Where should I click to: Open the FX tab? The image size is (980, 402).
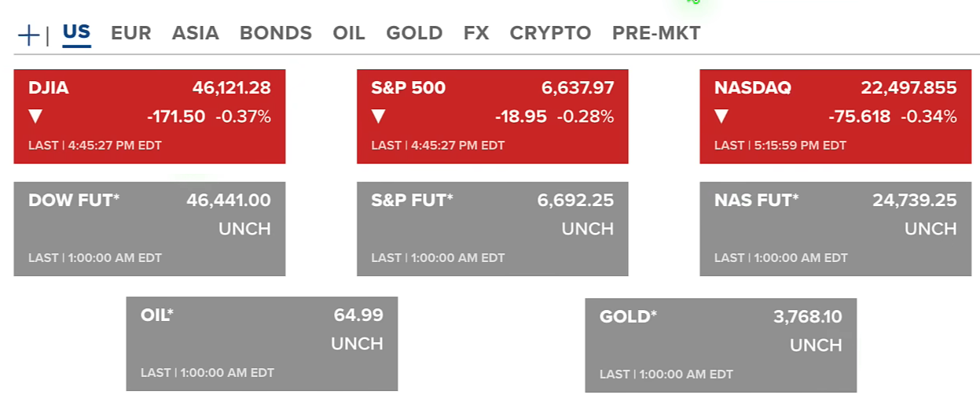pyautogui.click(x=476, y=33)
